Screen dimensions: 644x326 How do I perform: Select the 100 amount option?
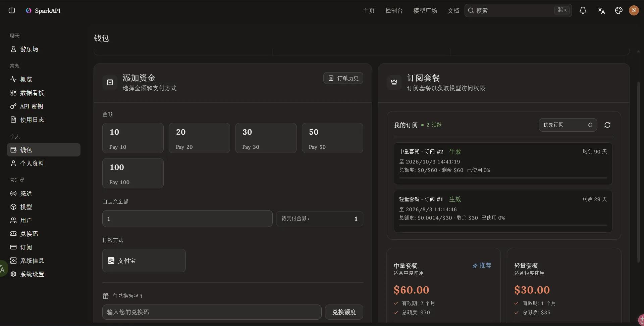133,173
